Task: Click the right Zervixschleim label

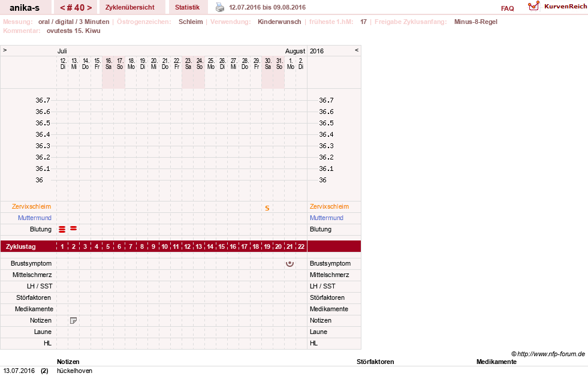Action: [x=329, y=206]
